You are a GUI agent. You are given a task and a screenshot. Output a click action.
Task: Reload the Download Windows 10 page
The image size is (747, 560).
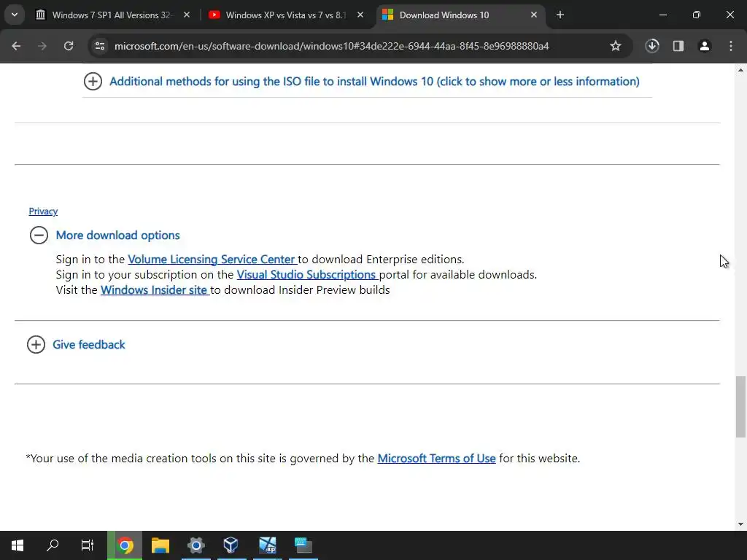tap(69, 46)
